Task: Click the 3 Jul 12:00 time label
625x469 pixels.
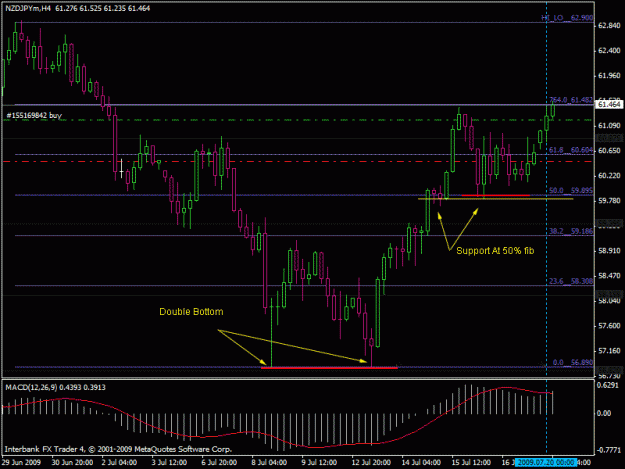Action: (169, 463)
